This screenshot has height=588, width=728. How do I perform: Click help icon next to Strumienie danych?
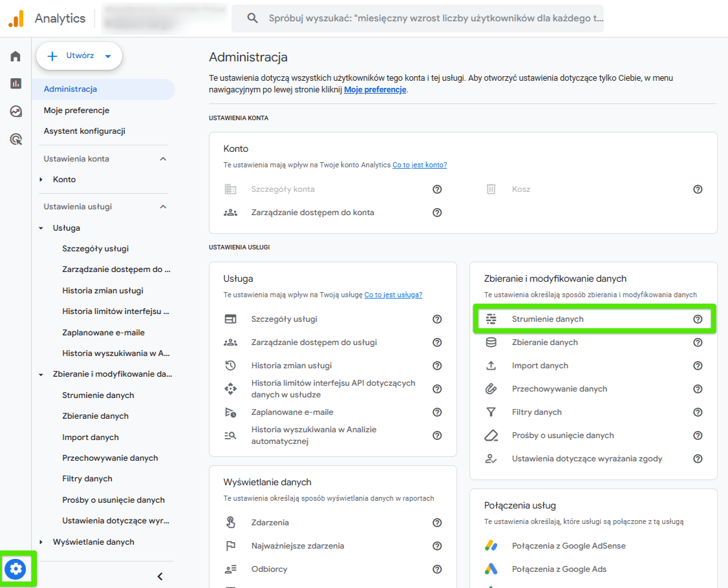(698, 319)
